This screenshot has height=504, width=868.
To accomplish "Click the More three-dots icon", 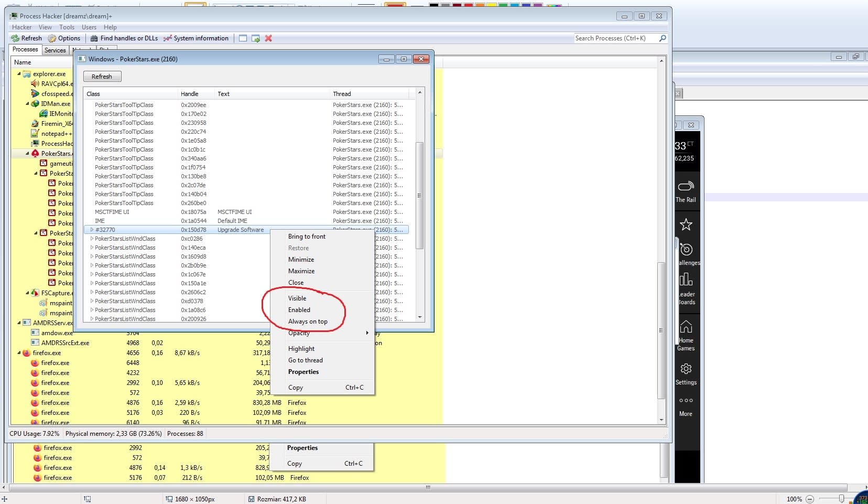I will (x=686, y=401).
